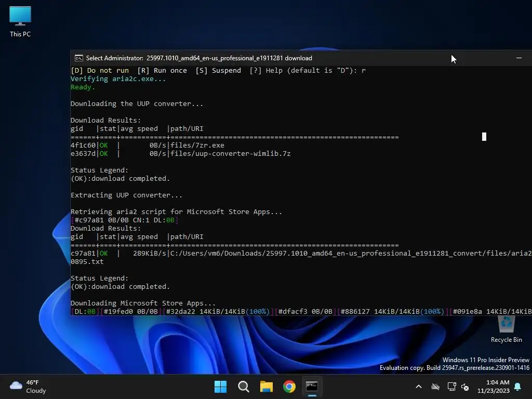Click the '#c97a81 0B/0B CN:1' status line
Viewport: 532px width, 399px height.
124,220
